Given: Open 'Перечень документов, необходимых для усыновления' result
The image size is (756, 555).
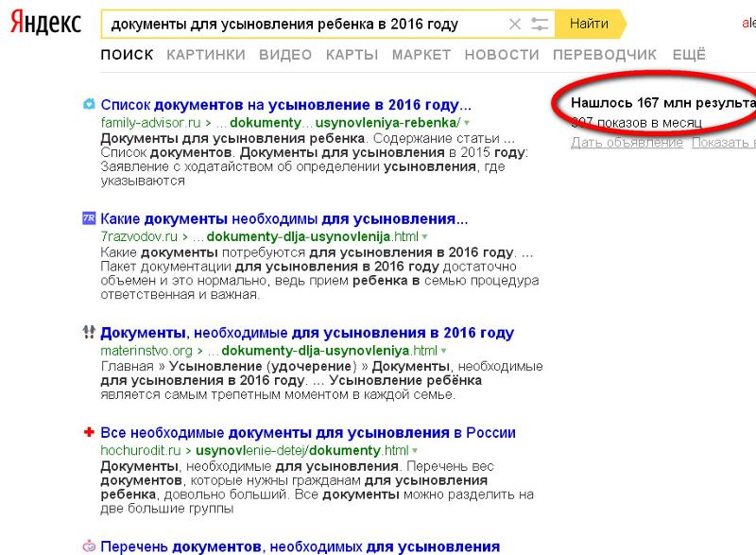Looking at the screenshot, I should [x=300, y=546].
